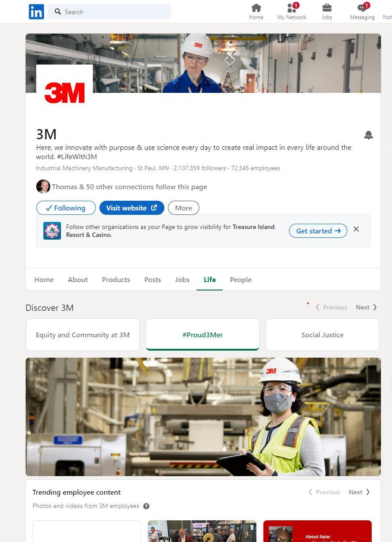Viewport: 392px width, 542px height.
Task: Toggle the Following button for 3M
Action: [x=66, y=208]
